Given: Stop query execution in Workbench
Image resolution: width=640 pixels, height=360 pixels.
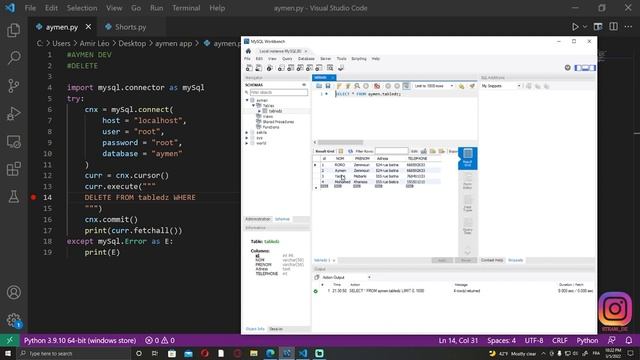Looking at the screenshot, I should (366, 86).
